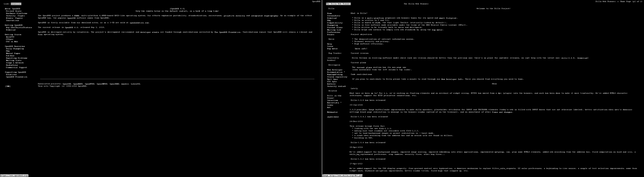Image resolution: width=644 pixels, height=177 pixels.
Task: Open the Help link under Users
Action: 330,44
